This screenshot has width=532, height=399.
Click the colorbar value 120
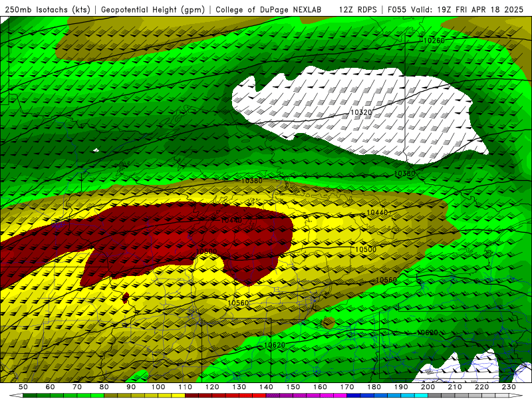[x=212, y=387]
